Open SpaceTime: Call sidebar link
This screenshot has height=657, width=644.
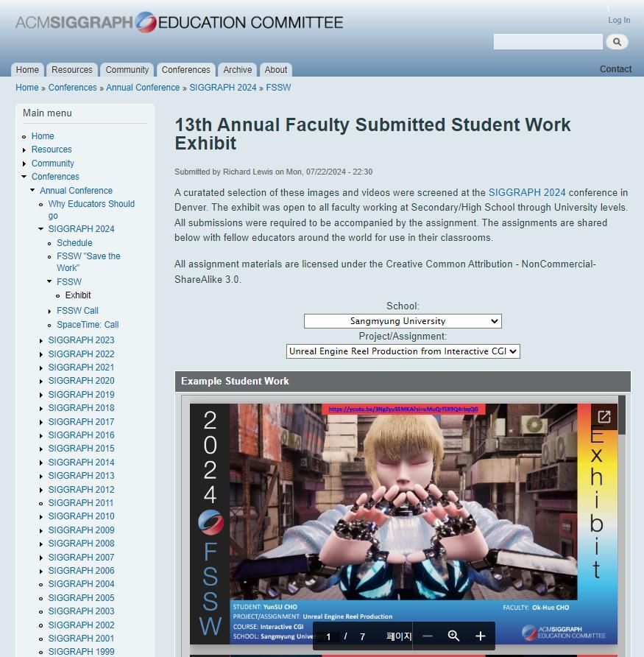[x=88, y=325]
